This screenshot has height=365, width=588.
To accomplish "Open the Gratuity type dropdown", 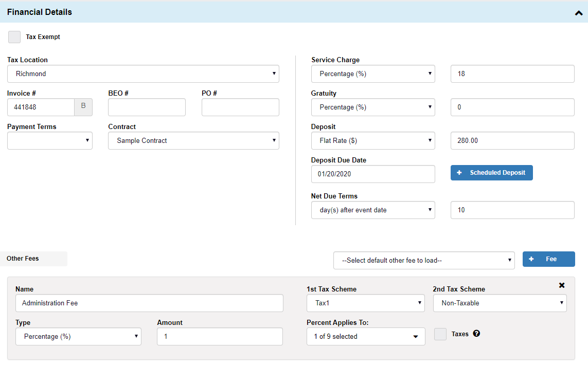I will click(x=373, y=107).
